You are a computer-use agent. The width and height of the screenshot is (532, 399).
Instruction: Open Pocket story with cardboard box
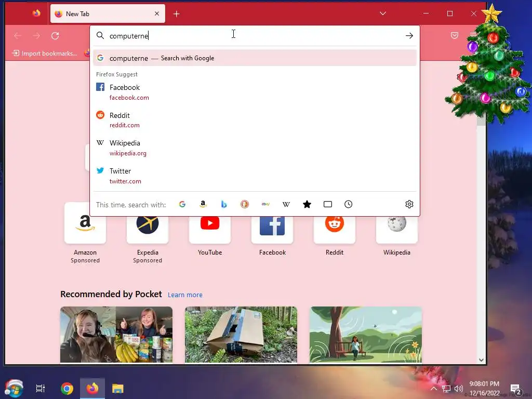241,335
